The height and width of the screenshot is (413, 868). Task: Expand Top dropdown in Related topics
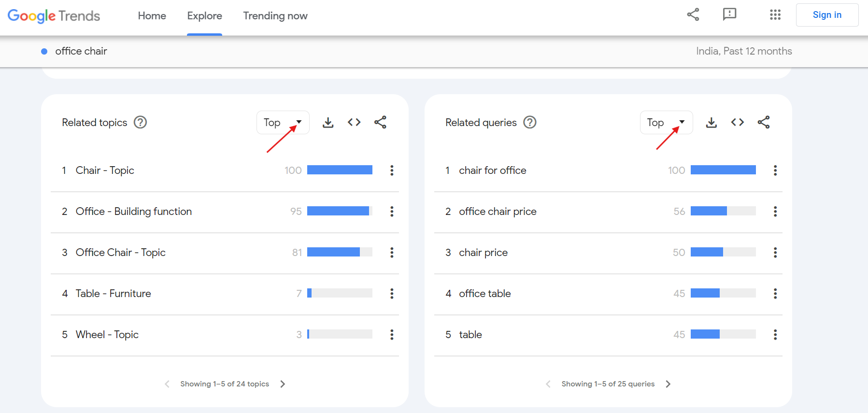tap(283, 123)
